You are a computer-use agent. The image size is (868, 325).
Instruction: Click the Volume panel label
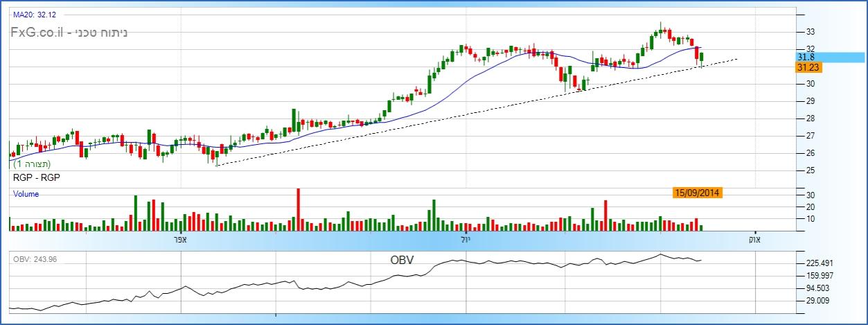tap(26, 195)
